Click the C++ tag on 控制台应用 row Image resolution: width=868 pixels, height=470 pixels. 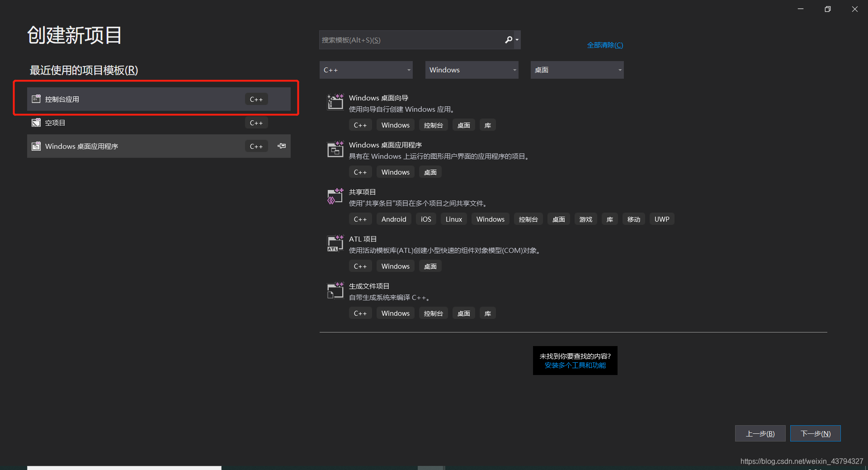[x=256, y=99]
